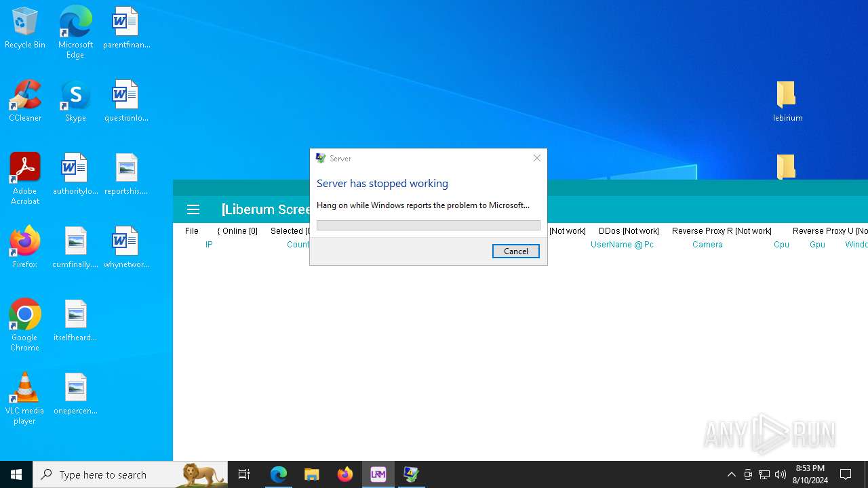
Task: Click the Gpu column header
Action: 817,245
